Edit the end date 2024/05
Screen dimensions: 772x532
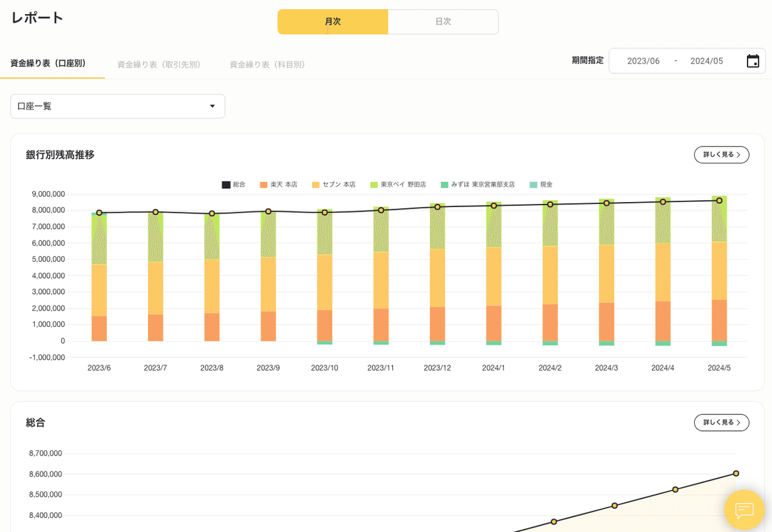click(706, 61)
